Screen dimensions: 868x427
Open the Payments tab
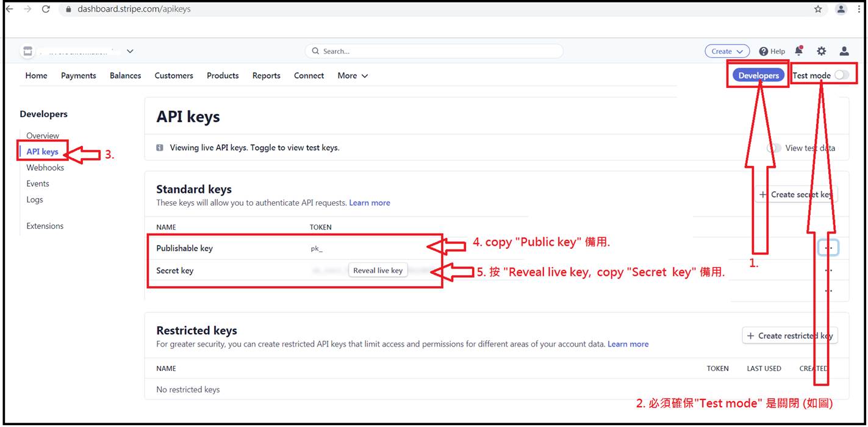pyautogui.click(x=78, y=76)
